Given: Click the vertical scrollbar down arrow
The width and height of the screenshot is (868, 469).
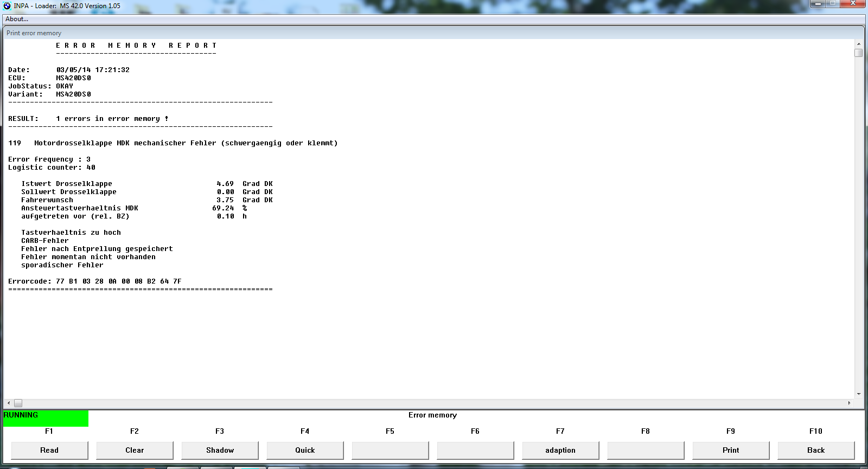Looking at the screenshot, I should pos(858,394).
